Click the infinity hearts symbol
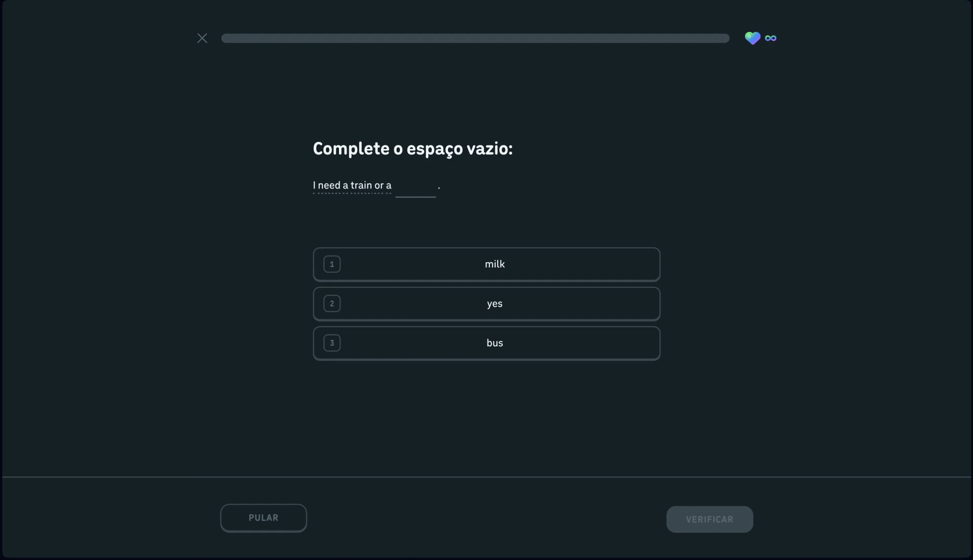 coord(771,38)
